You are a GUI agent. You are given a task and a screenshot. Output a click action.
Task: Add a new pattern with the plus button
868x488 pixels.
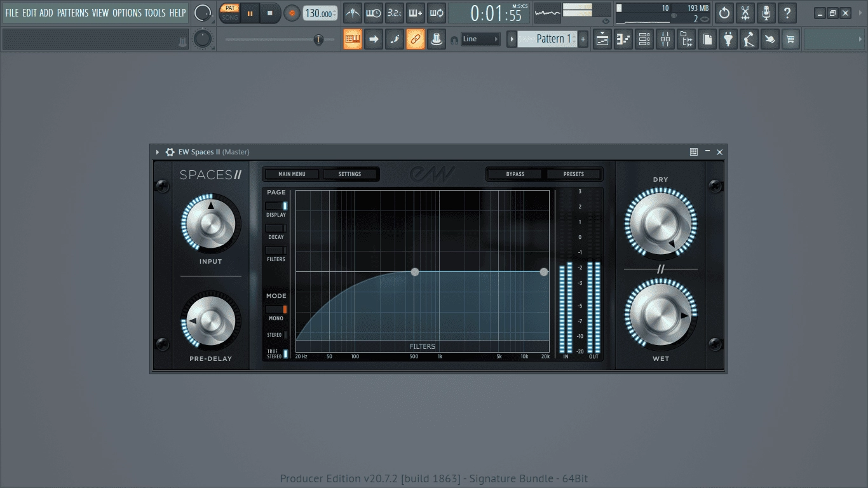coord(583,39)
